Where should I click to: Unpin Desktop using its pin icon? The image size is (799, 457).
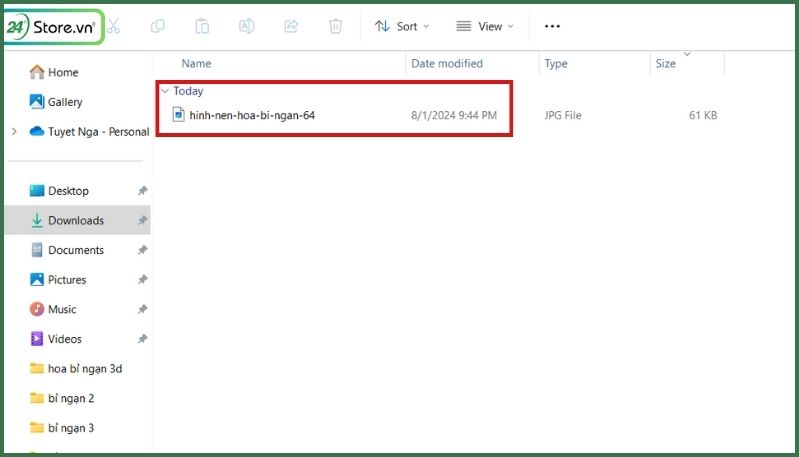pos(142,191)
